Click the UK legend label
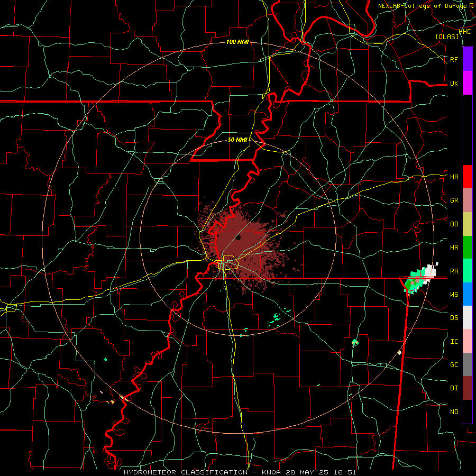Image resolution: width=476 pixels, height=476 pixels. [x=454, y=83]
